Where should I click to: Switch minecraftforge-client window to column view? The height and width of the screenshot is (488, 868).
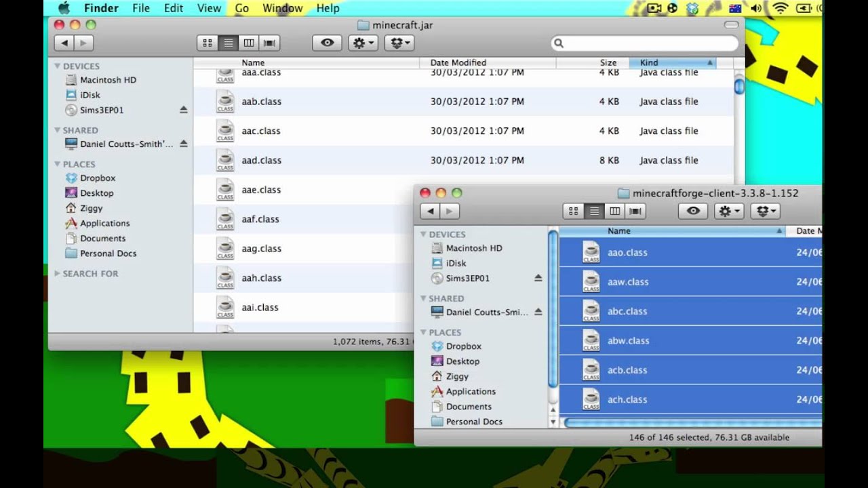tap(615, 211)
